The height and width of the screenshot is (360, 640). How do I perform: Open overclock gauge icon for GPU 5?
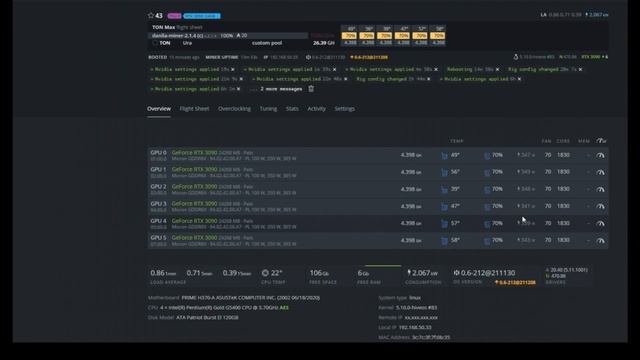pos(600,241)
